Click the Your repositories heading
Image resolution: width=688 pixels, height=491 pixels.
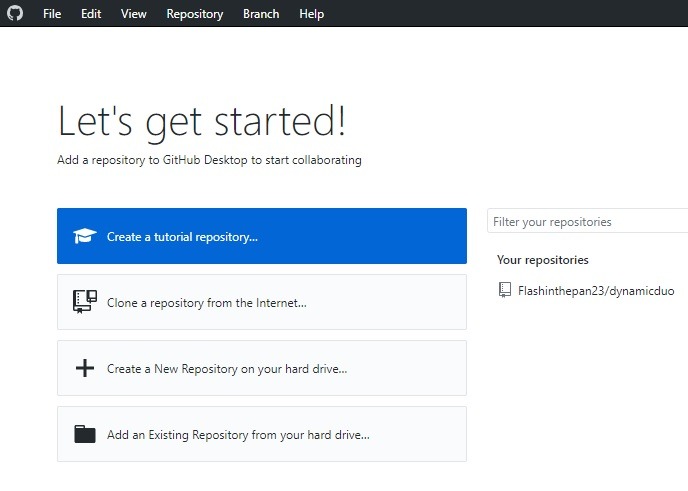542,260
